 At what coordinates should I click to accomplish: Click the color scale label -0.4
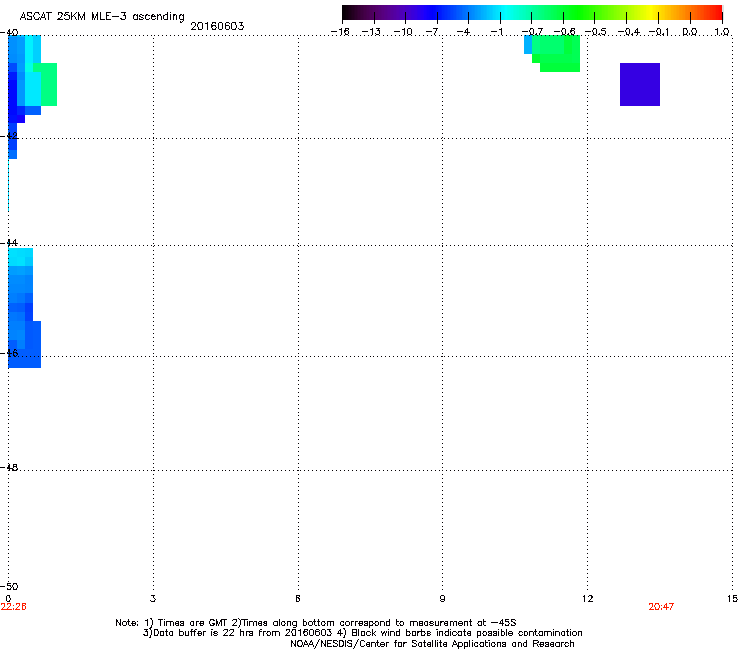tap(629, 32)
